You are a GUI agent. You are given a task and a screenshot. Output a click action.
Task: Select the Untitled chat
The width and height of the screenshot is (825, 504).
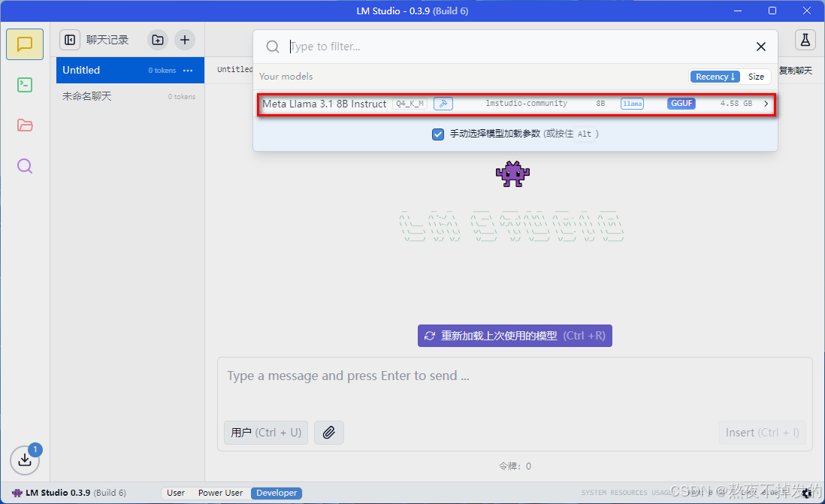(x=130, y=71)
